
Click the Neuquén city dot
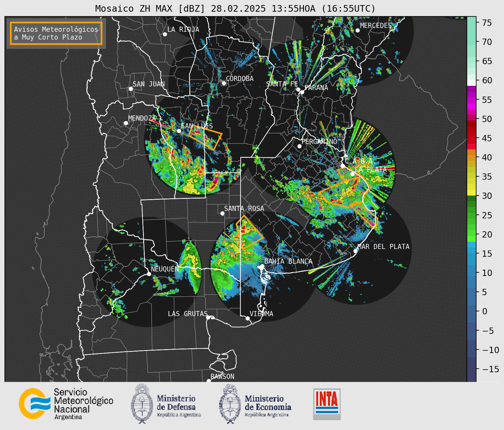tap(149, 274)
